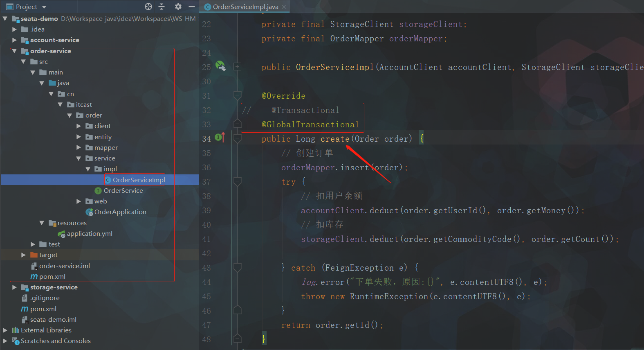
Task: Expand the entity package
Action: point(79,137)
